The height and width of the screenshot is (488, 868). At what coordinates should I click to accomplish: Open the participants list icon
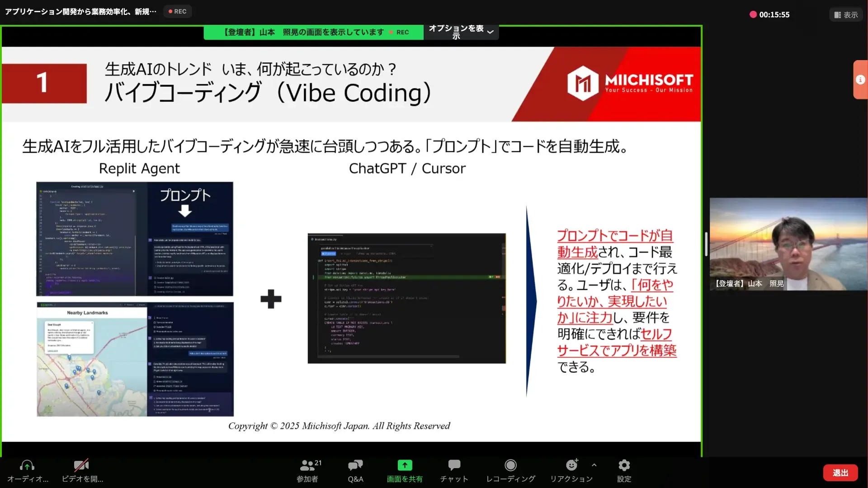(307, 465)
